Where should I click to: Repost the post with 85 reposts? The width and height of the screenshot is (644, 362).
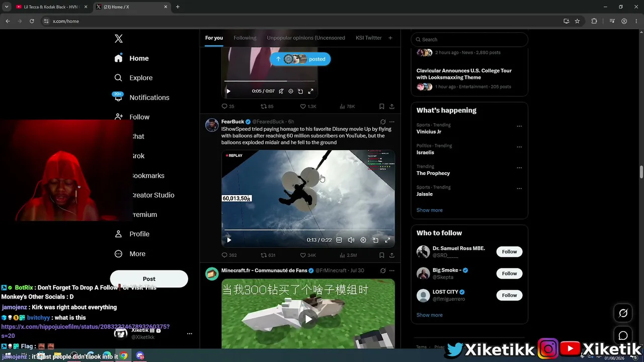click(x=267, y=107)
